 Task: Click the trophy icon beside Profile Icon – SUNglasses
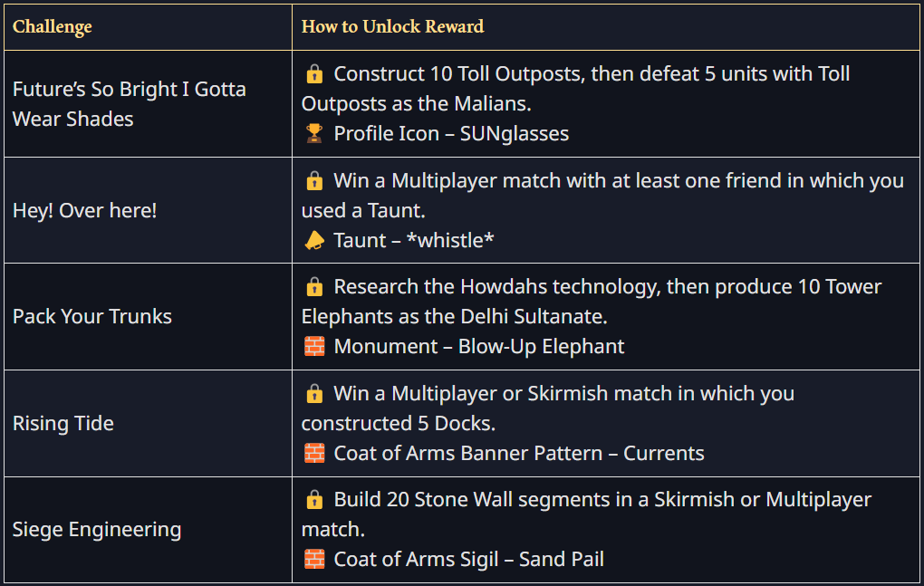314,134
